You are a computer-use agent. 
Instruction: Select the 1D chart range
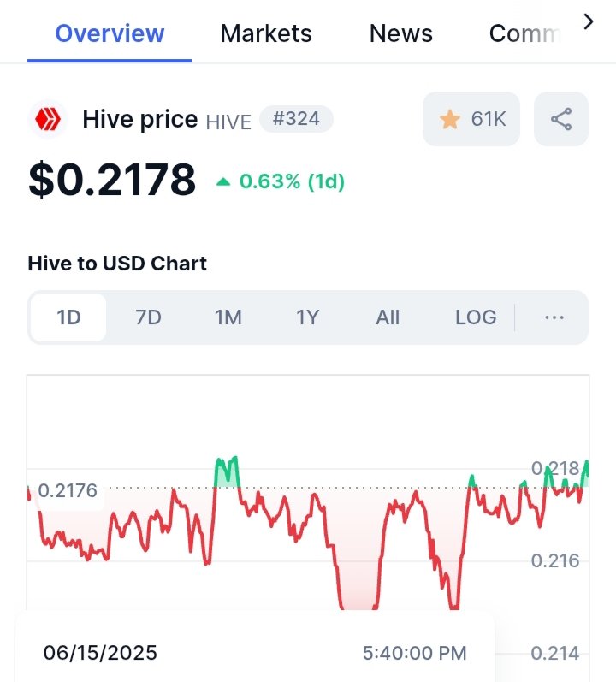click(68, 317)
